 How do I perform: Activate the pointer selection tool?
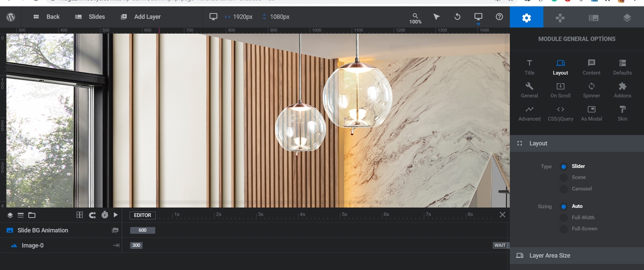pos(436,17)
